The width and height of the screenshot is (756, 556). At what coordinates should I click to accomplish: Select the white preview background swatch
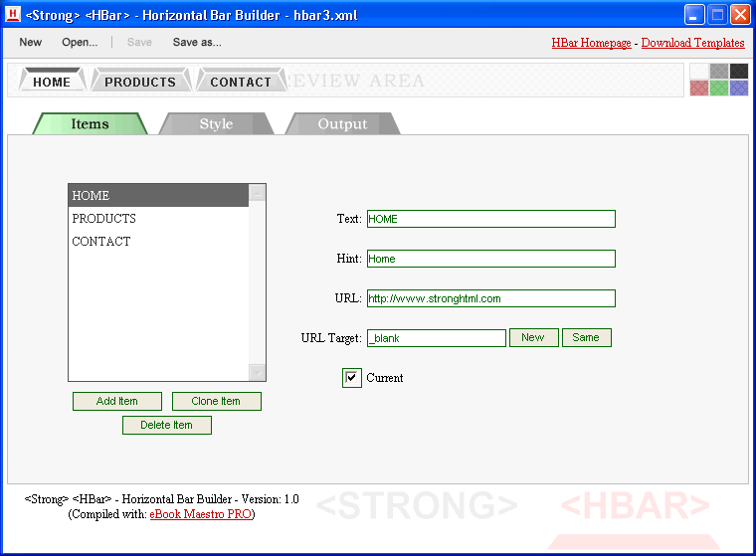pyautogui.click(x=699, y=72)
